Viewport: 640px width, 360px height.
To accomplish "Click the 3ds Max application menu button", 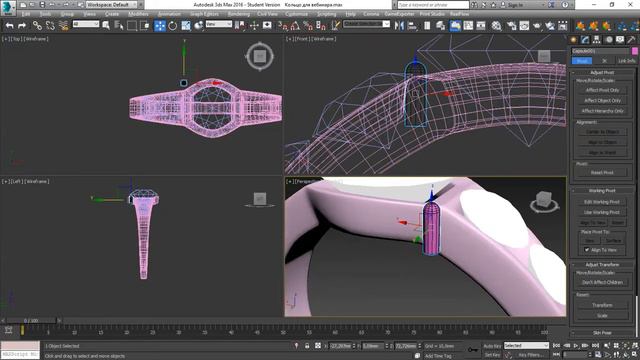I will pyautogui.click(x=8, y=8).
